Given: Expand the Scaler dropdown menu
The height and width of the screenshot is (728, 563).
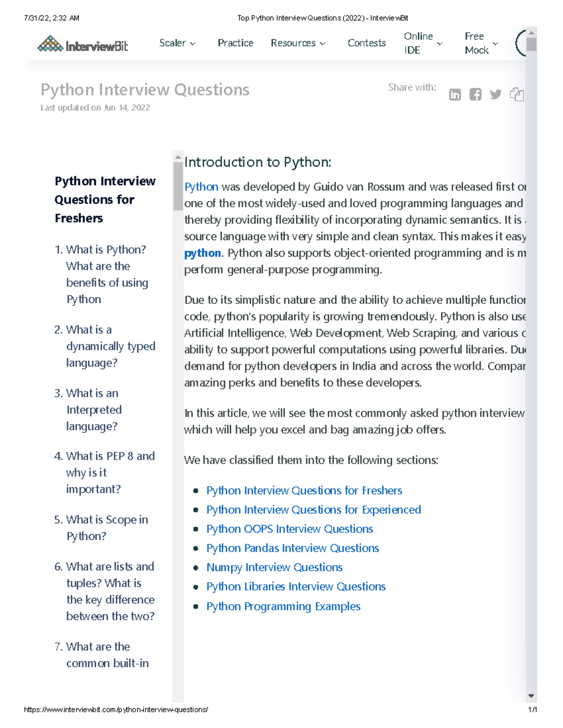Looking at the screenshot, I should click(x=177, y=43).
